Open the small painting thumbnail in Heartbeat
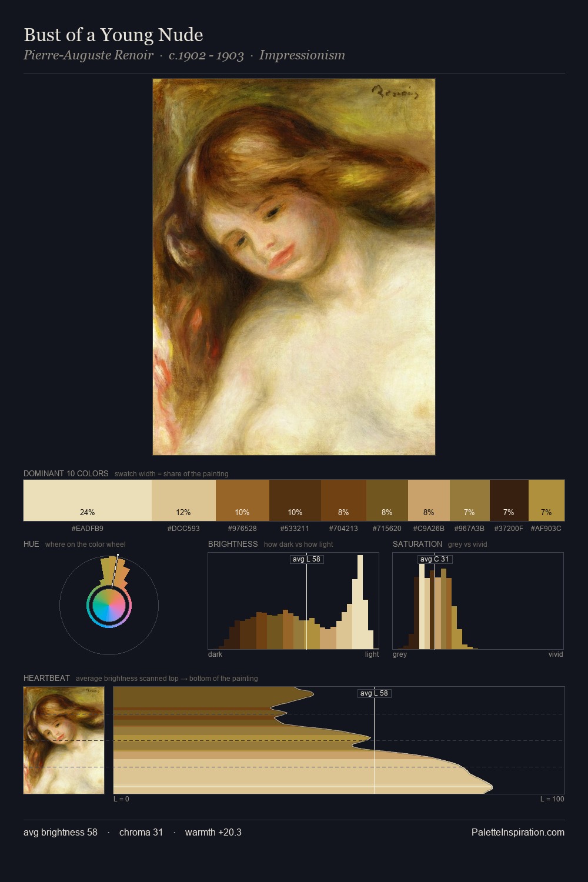 (x=64, y=740)
